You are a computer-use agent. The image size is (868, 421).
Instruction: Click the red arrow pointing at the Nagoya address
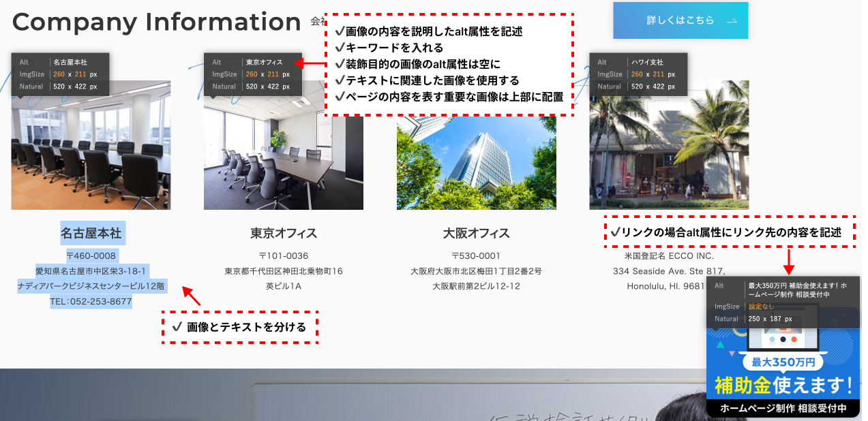pyautogui.click(x=192, y=296)
